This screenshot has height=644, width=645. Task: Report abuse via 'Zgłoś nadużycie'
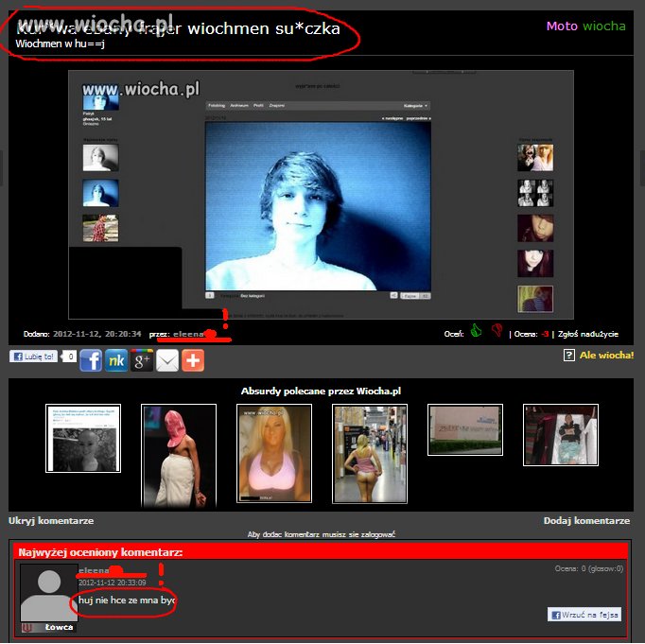pyautogui.click(x=588, y=334)
